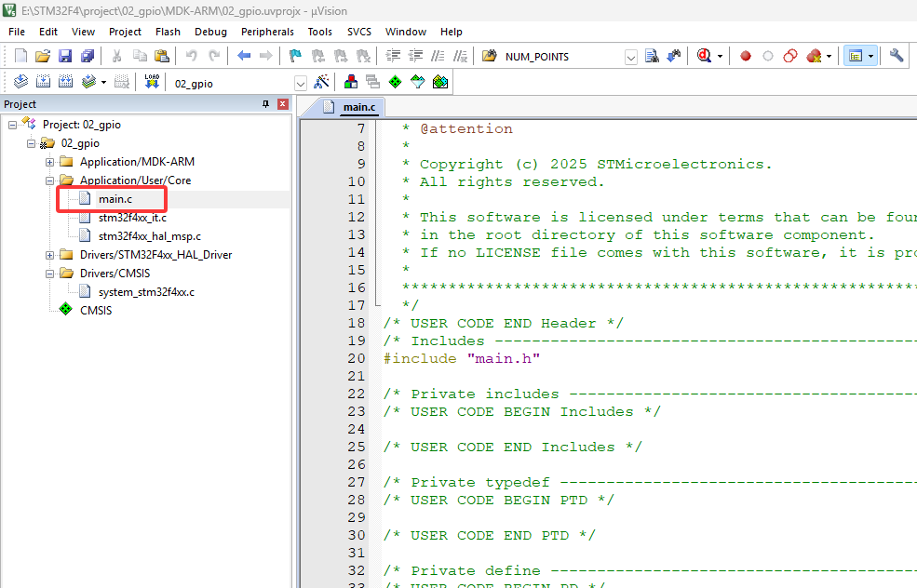Clear all bookmarks
The width and height of the screenshot is (917, 588).
coord(363,56)
